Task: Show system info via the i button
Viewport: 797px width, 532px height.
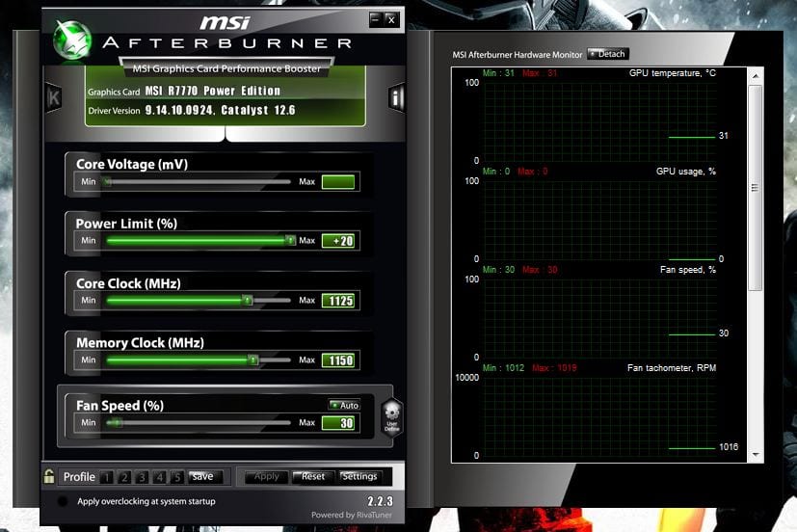Action: pyautogui.click(x=395, y=97)
